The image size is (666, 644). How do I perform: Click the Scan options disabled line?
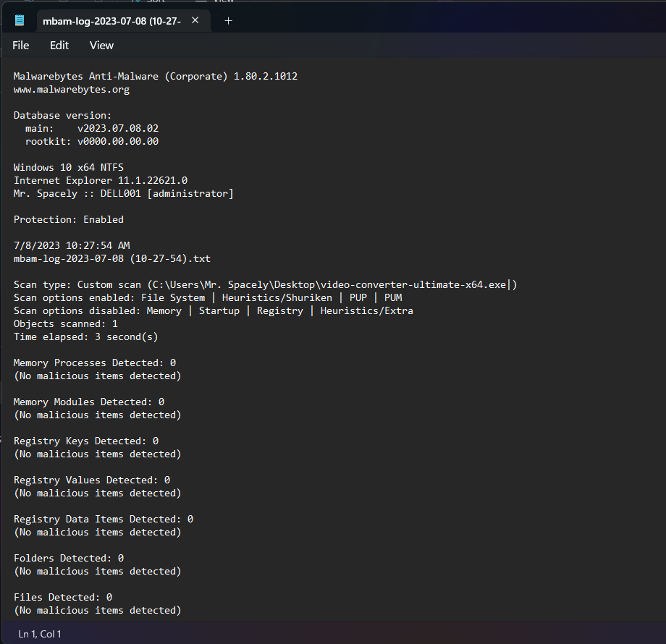pyautogui.click(x=214, y=310)
